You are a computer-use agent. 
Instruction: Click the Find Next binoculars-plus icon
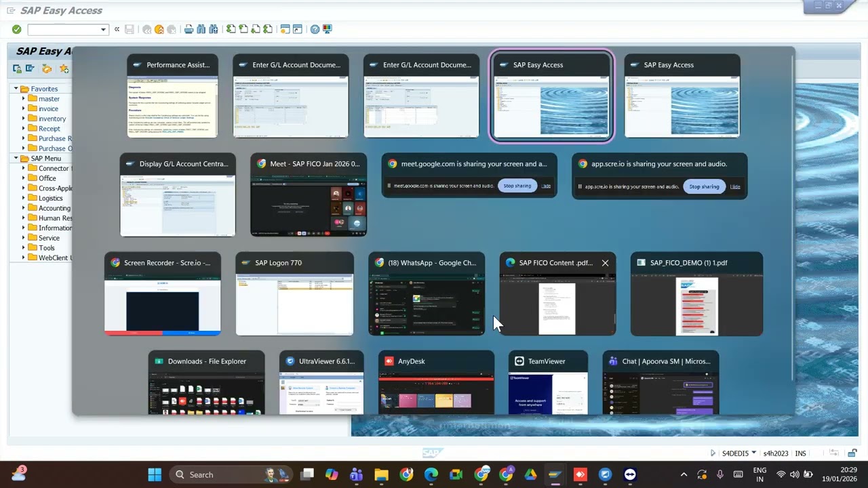[213, 29]
